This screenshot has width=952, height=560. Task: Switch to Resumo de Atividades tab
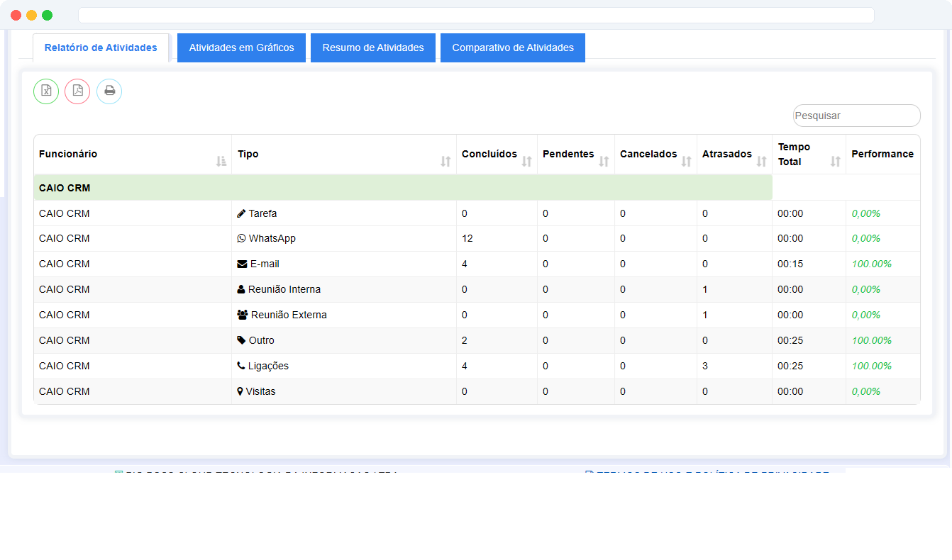coord(373,47)
